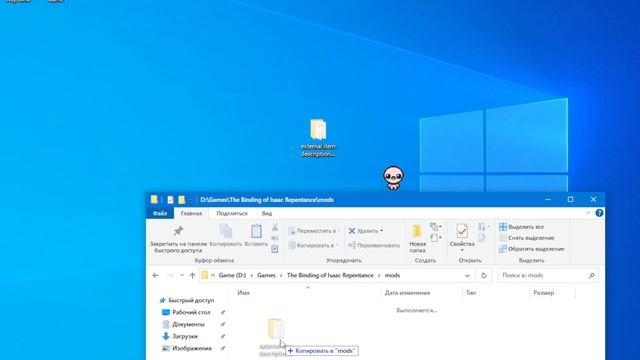Click Снять выделение

click(x=527, y=238)
